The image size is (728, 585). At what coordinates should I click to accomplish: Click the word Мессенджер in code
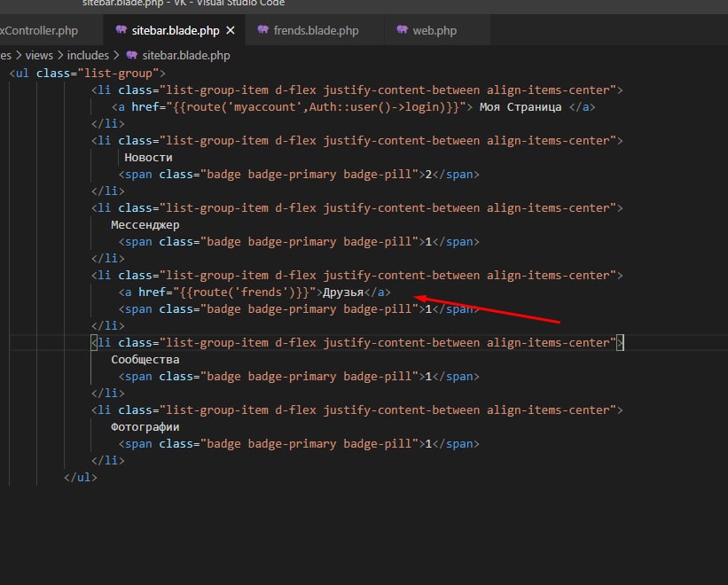click(x=145, y=225)
